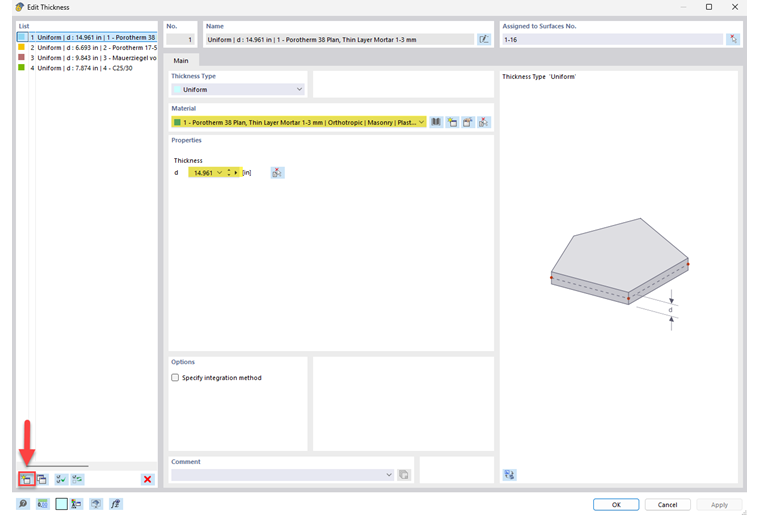Create a new thickness in the list
Image resolution: width=760 pixels, height=515 pixels.
click(26, 480)
